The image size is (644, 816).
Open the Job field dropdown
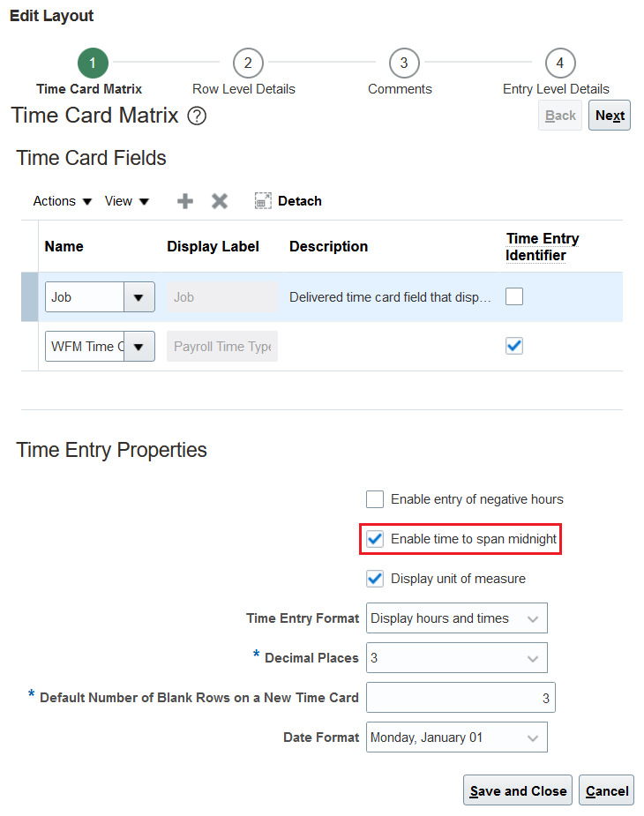[139, 296]
